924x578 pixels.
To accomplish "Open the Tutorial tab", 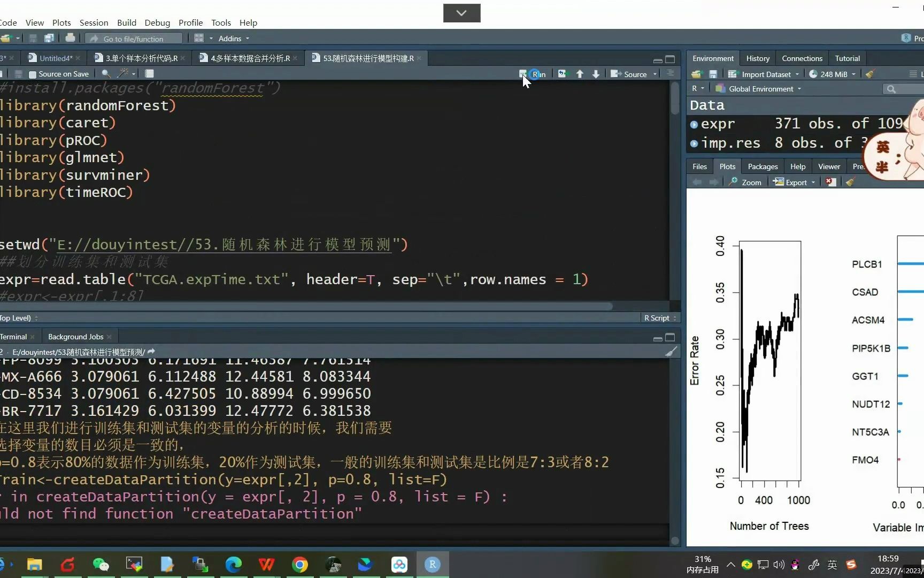I will pyautogui.click(x=848, y=58).
